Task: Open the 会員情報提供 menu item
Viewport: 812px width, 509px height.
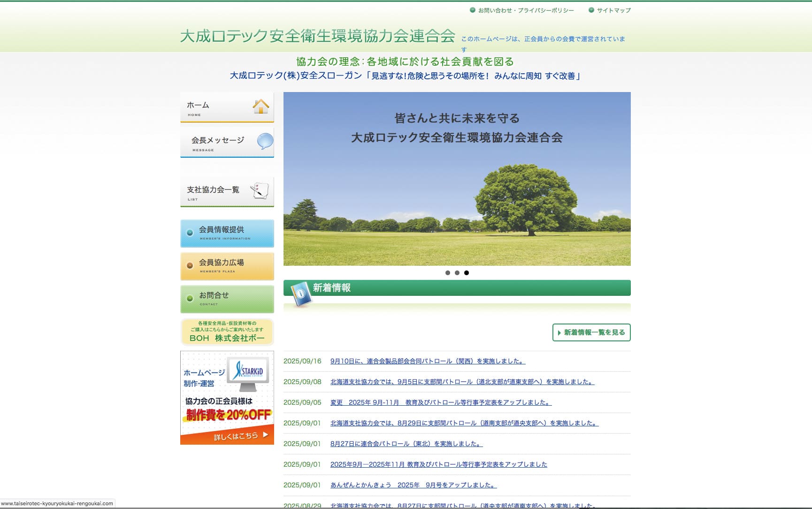Action: pos(227,233)
